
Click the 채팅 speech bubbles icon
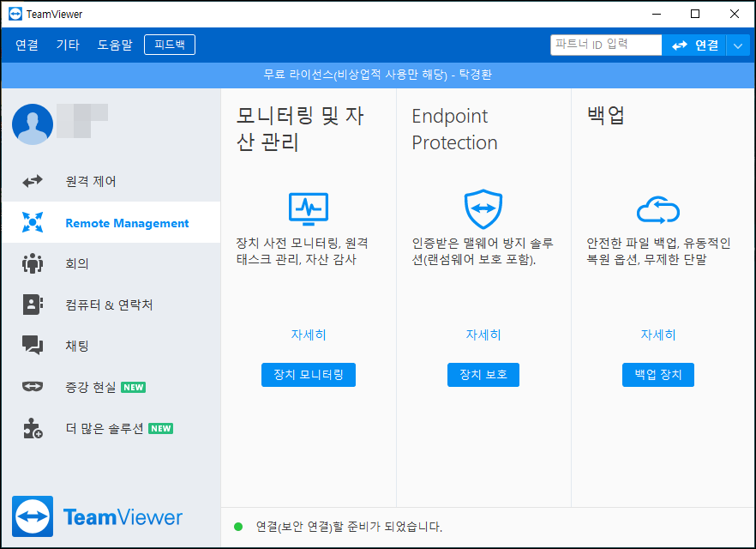(x=33, y=346)
